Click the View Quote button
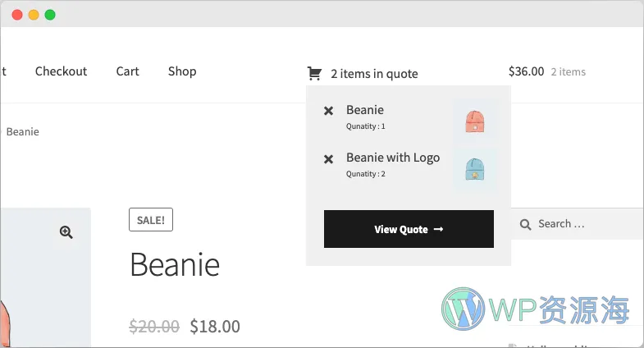This screenshot has height=348, width=644. [409, 229]
